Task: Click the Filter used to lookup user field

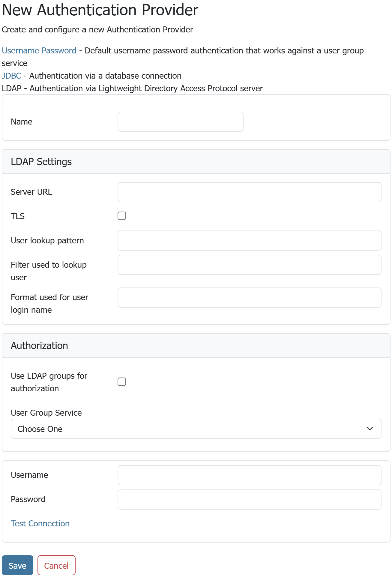Action: (249, 265)
